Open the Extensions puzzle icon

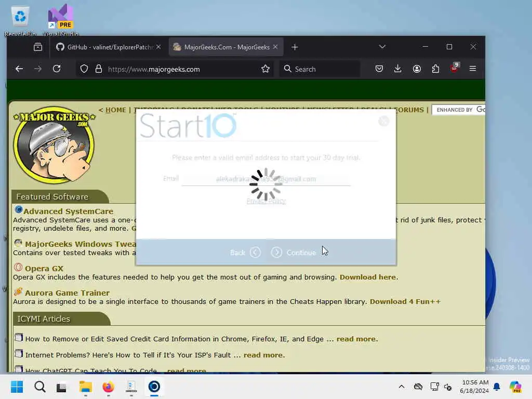pos(435,69)
